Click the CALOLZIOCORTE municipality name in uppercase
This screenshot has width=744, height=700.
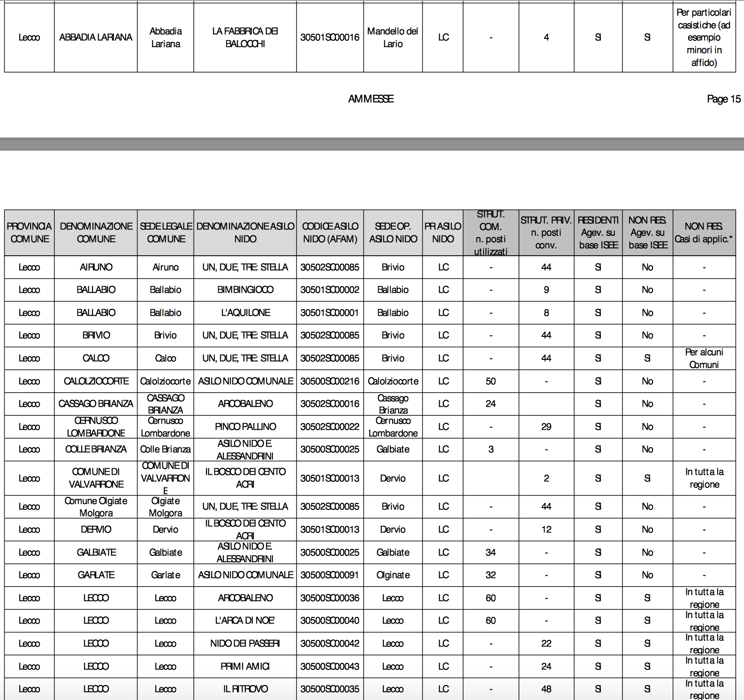point(96,381)
